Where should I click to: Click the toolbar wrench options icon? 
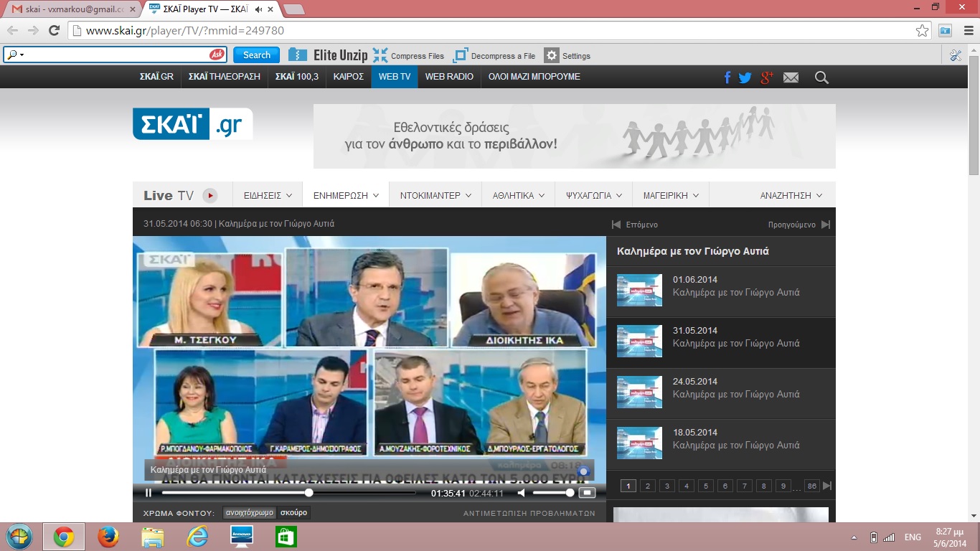(x=955, y=55)
